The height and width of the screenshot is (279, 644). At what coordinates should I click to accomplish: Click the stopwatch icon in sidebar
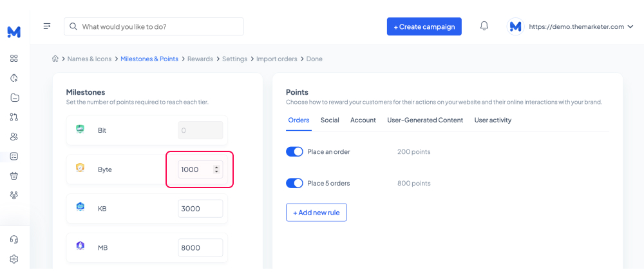(x=14, y=78)
